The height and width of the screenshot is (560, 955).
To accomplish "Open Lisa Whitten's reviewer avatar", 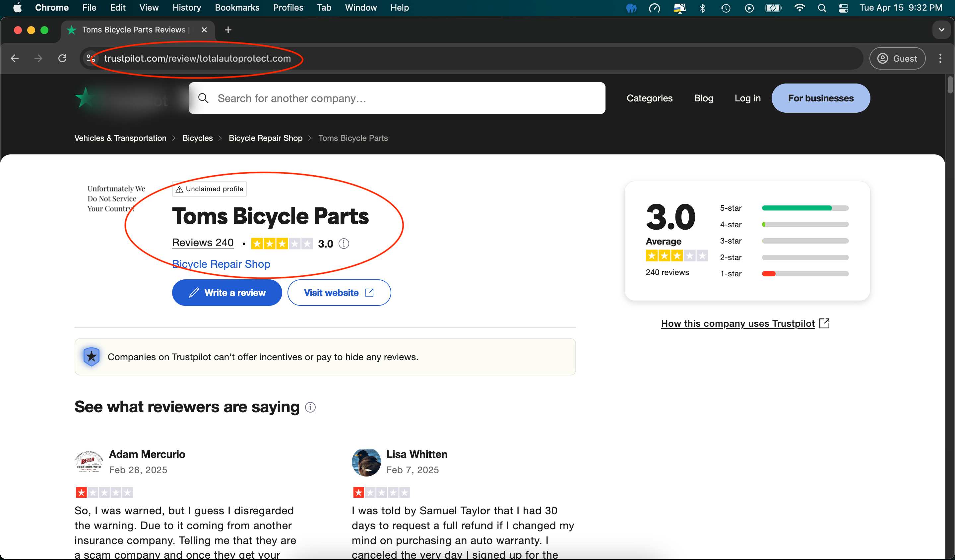I will (x=366, y=462).
